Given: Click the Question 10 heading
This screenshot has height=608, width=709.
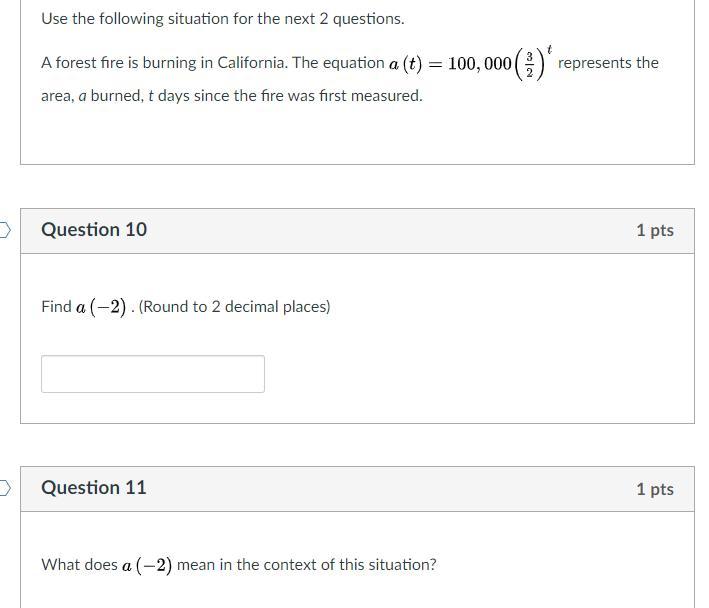Looking at the screenshot, I should click(x=94, y=230).
